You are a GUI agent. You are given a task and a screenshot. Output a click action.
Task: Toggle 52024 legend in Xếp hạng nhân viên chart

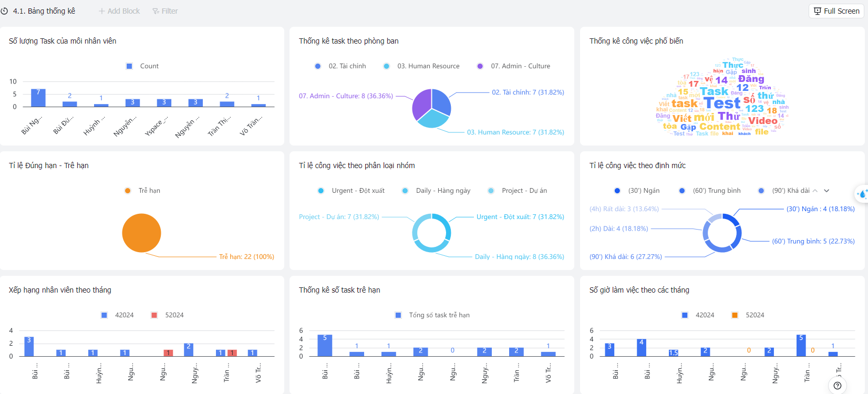167,315
